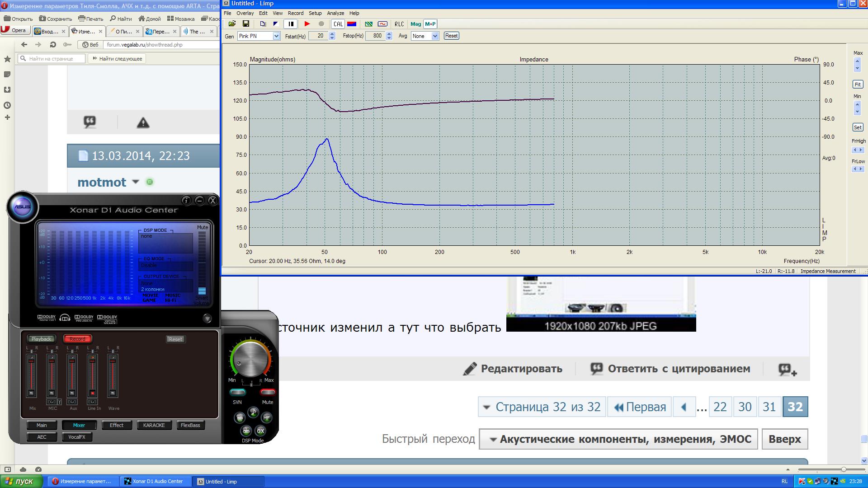Screen dimensions: 868x488
Task: Click the CAL calibration button
Action: click(338, 24)
